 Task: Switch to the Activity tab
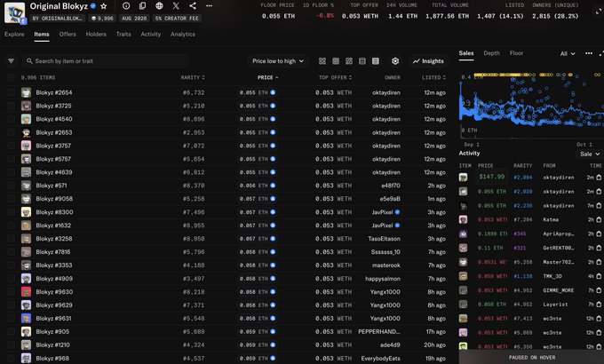click(151, 34)
